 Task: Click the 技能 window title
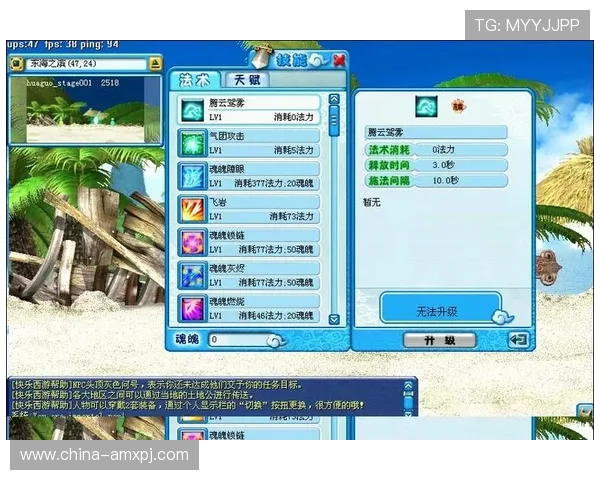click(x=292, y=60)
